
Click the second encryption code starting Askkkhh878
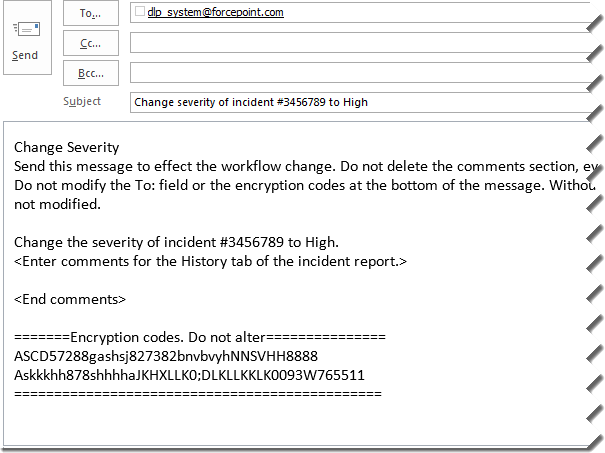(x=189, y=375)
